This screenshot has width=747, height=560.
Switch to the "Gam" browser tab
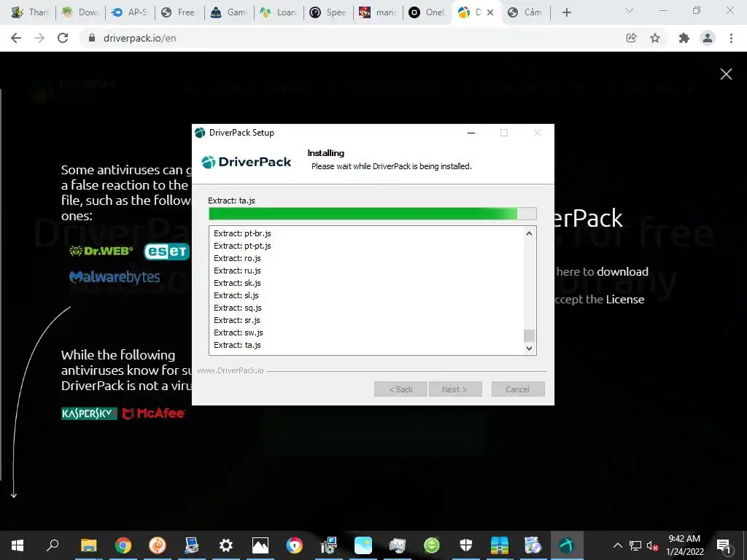[x=228, y=12]
